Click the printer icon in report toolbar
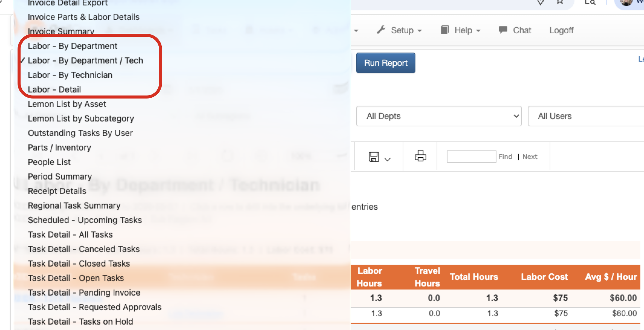 tap(420, 156)
